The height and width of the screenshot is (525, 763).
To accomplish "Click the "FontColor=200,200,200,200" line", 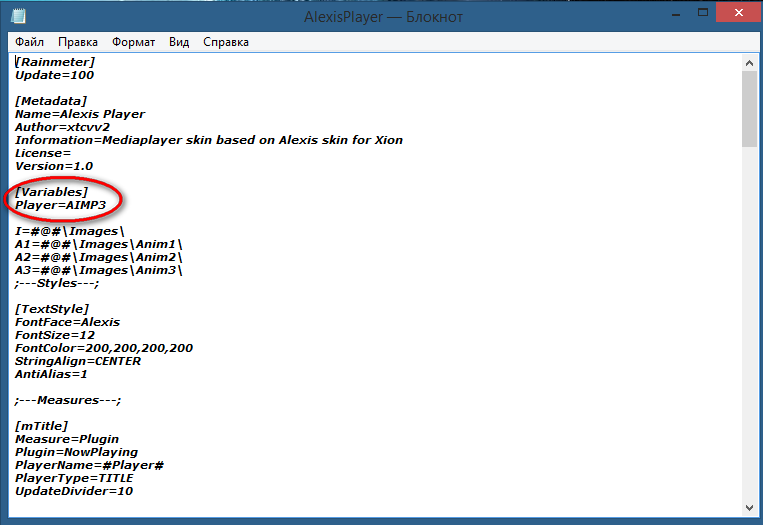I will point(104,348).
